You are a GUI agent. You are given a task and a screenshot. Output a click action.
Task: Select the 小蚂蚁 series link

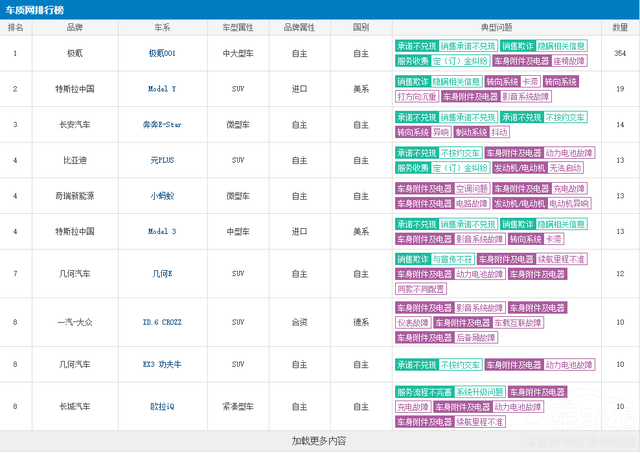tap(161, 196)
